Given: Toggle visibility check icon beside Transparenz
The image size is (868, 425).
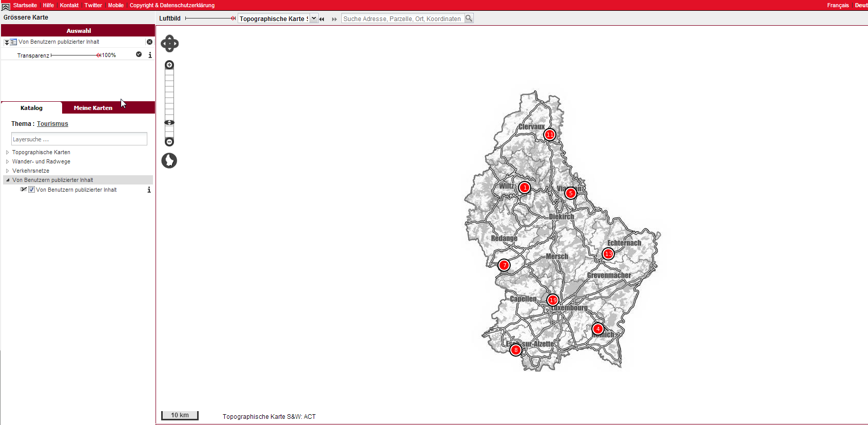Looking at the screenshot, I should (x=139, y=54).
